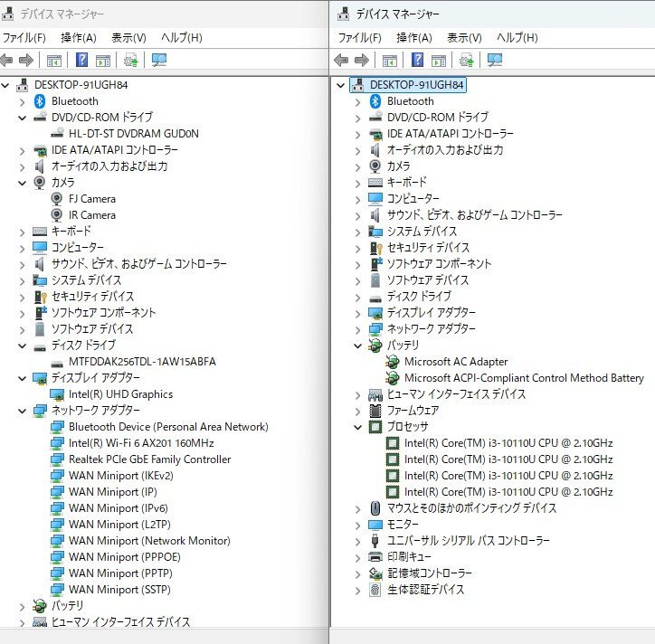
Task: Select Bluetooth Device (Personal Area Network)
Action: pos(168,427)
